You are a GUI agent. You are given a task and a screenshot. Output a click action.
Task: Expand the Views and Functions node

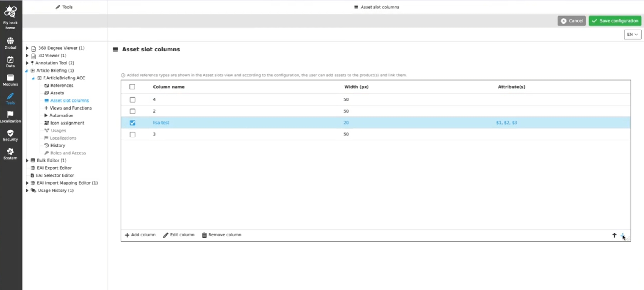pyautogui.click(x=46, y=108)
